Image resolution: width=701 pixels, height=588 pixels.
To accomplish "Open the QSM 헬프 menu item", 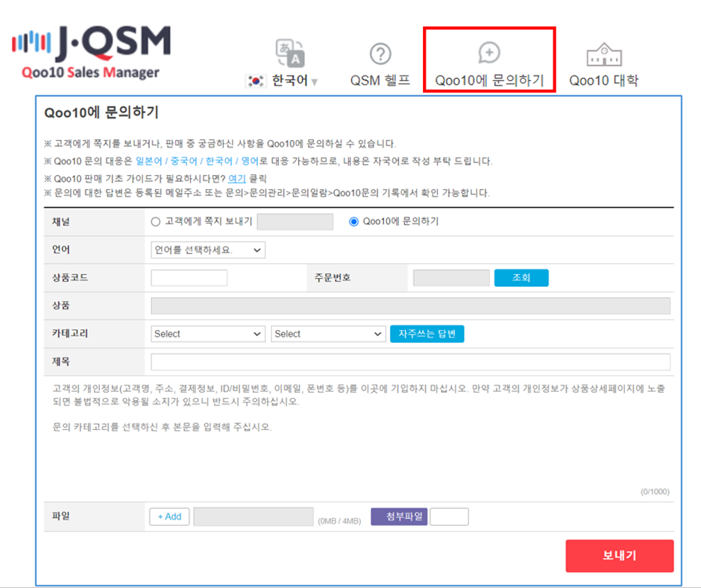I will tap(380, 80).
